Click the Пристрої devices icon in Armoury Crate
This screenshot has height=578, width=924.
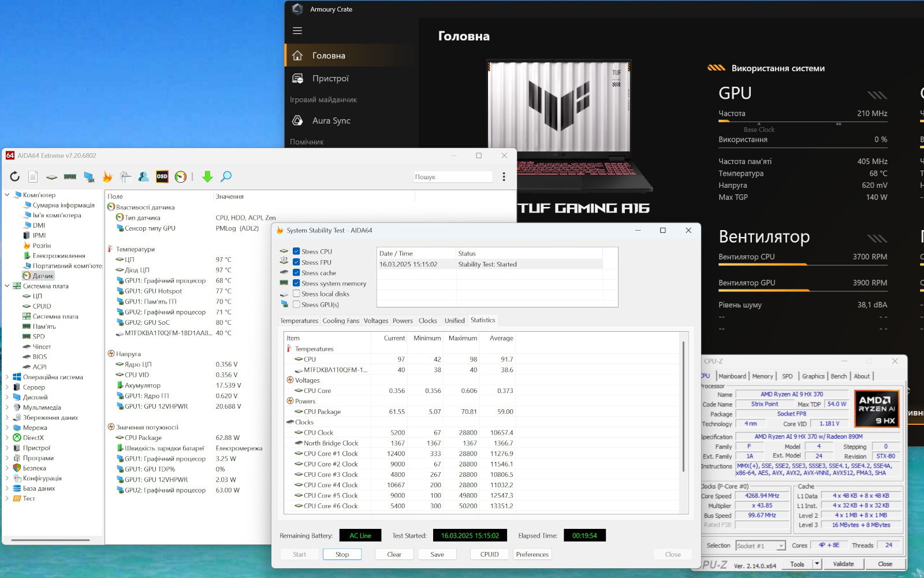point(297,79)
